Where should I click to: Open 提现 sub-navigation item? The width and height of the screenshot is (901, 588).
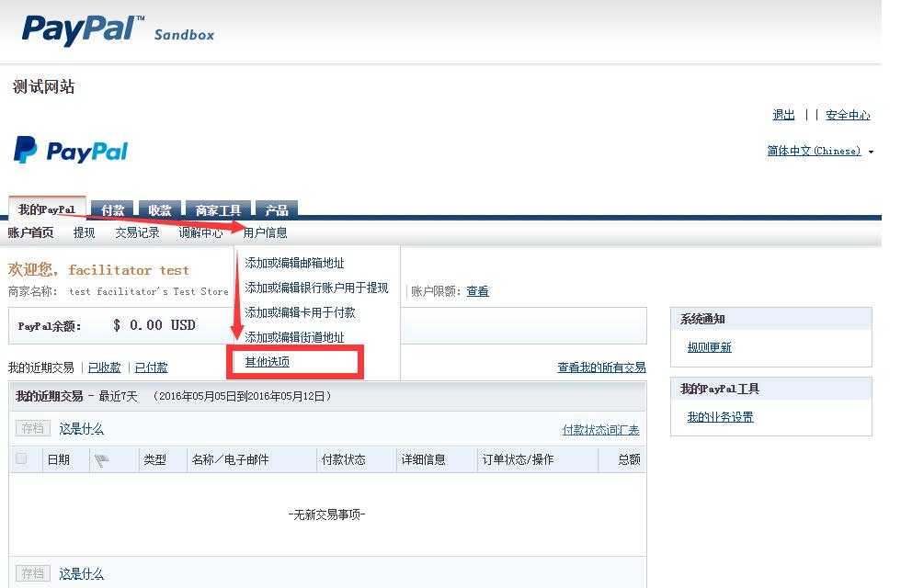coord(84,232)
